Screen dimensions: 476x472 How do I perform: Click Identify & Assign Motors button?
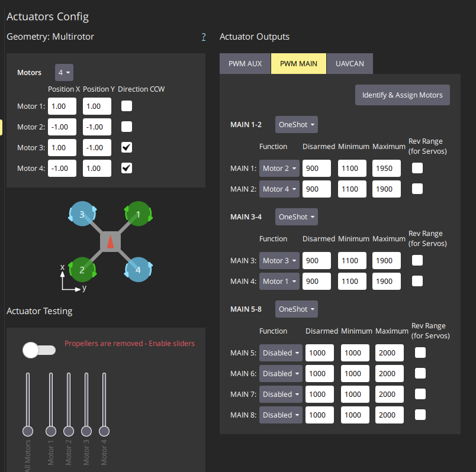(402, 95)
